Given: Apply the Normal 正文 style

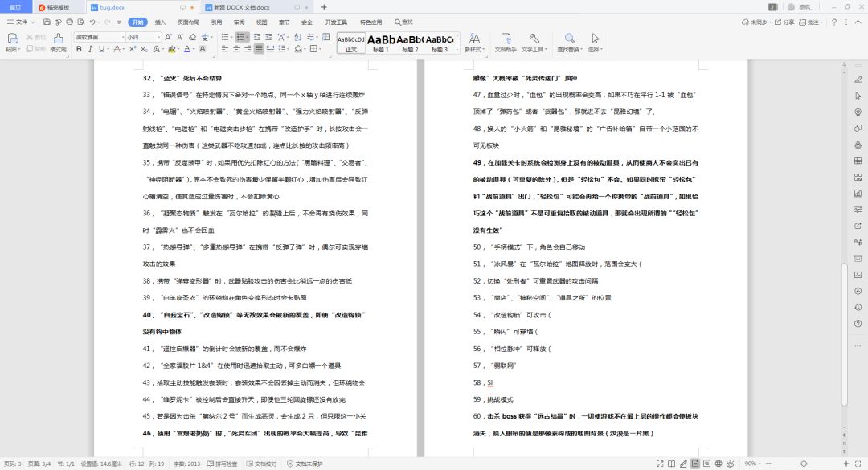Looking at the screenshot, I should (351, 43).
